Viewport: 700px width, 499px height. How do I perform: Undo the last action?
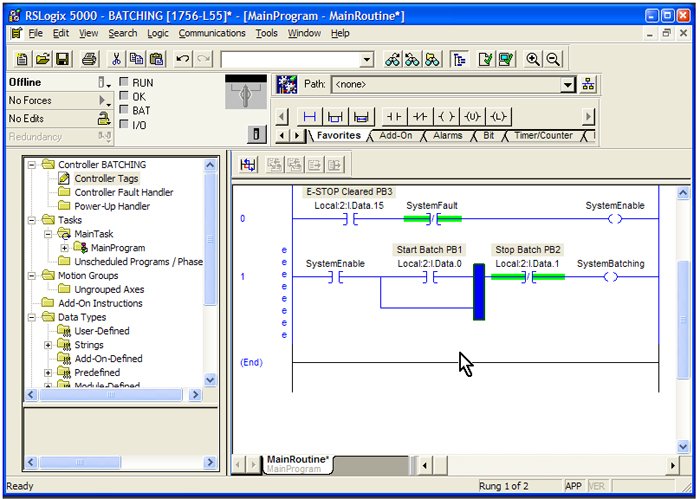tap(182, 59)
